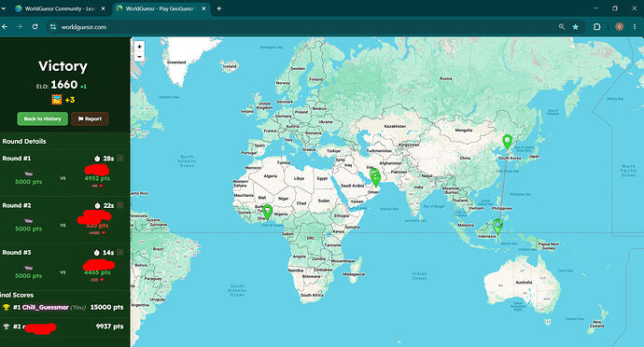Go forward in browser history
644x347 pixels.
20,27
